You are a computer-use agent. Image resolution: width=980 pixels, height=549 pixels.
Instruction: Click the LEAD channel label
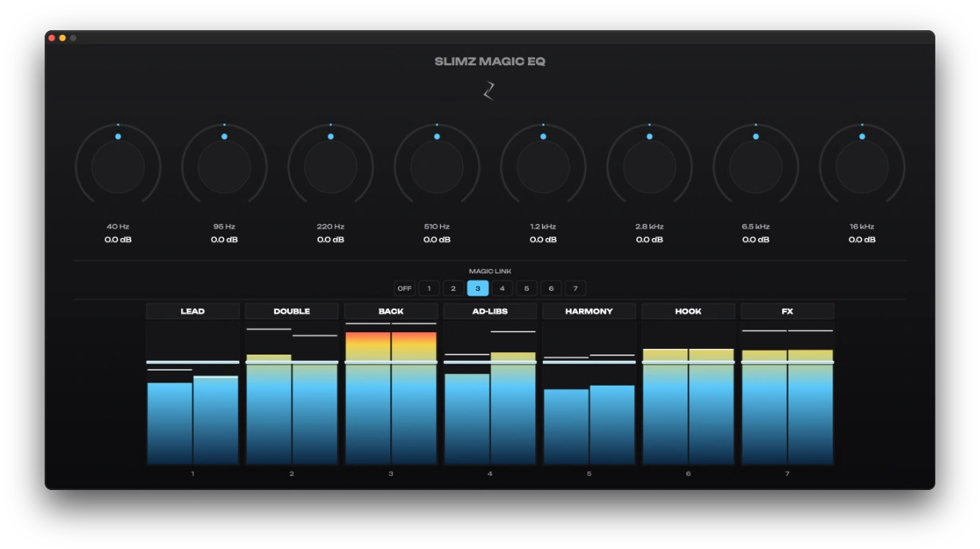tap(193, 312)
